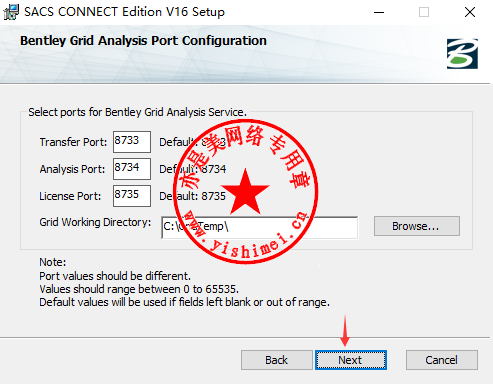
Task: Click 'Transfer Port:' label
Action: (73, 142)
